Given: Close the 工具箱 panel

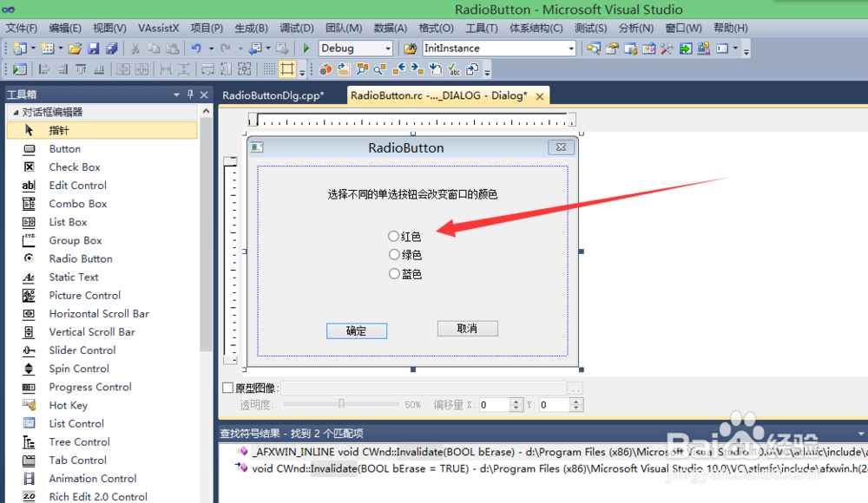Looking at the screenshot, I should [x=204, y=95].
